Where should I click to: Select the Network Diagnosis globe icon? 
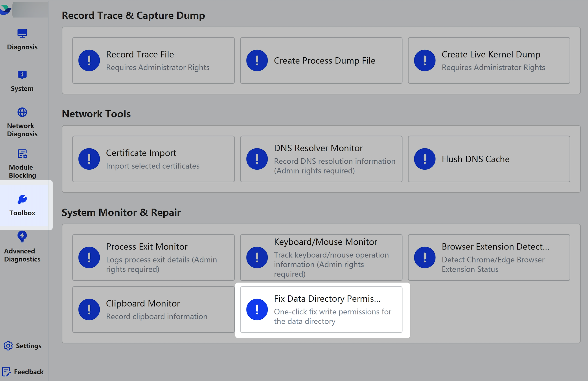(x=22, y=112)
